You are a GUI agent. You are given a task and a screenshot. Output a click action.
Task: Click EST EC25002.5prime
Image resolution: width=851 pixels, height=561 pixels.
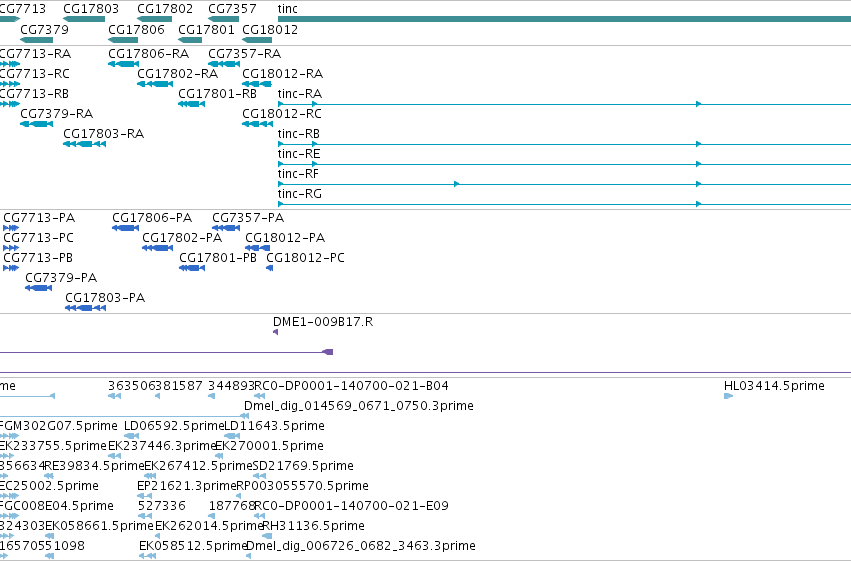click(49, 487)
